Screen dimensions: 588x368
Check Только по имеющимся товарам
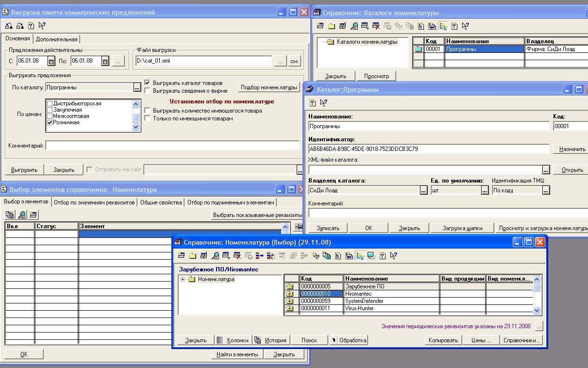click(148, 118)
